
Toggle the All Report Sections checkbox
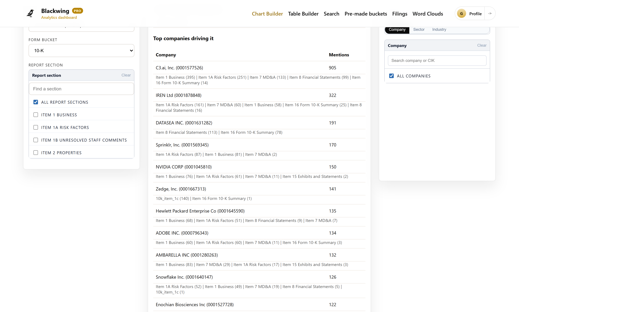(36, 102)
